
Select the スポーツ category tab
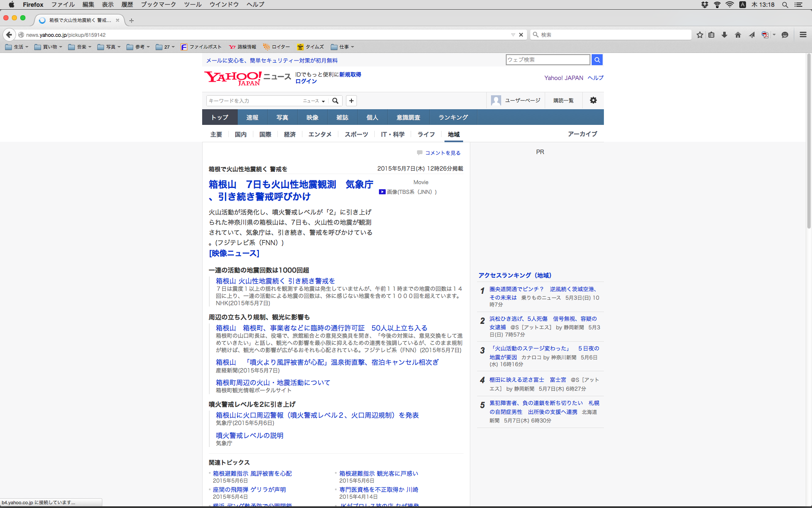click(356, 134)
